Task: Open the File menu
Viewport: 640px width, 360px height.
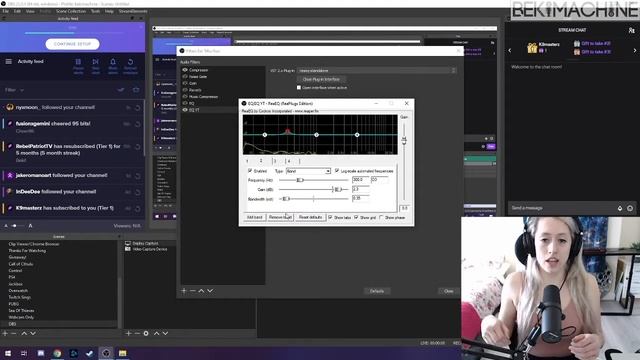Action: pos(5,11)
